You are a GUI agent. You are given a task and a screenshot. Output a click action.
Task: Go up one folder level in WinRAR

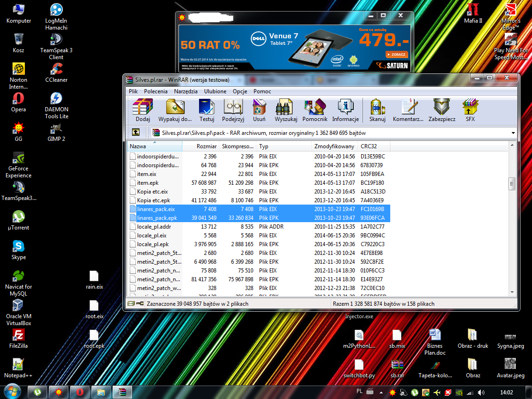coord(136,133)
